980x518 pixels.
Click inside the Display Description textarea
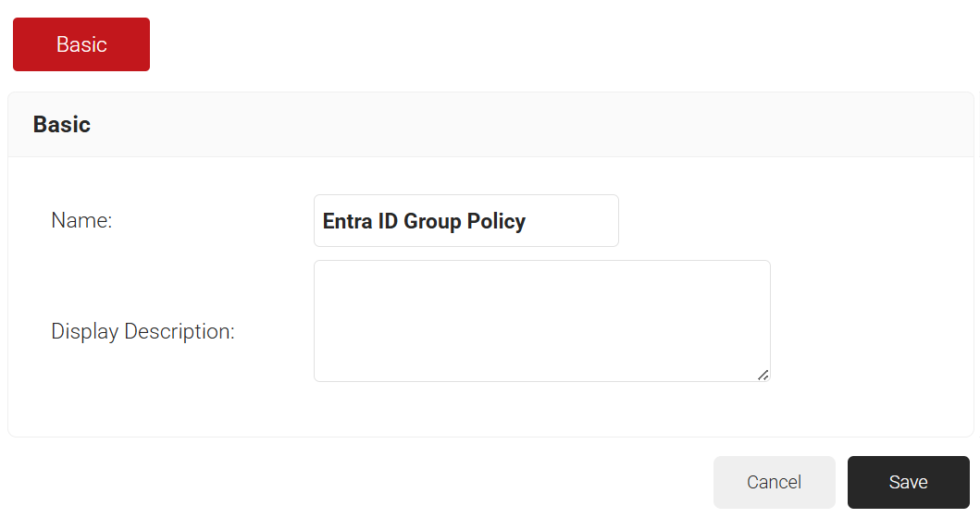click(x=541, y=321)
